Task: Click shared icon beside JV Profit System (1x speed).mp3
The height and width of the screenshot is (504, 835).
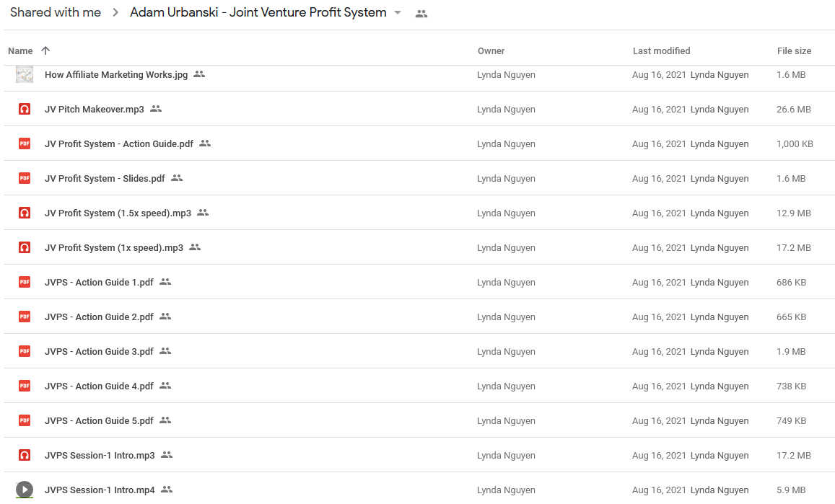Action: [x=195, y=247]
